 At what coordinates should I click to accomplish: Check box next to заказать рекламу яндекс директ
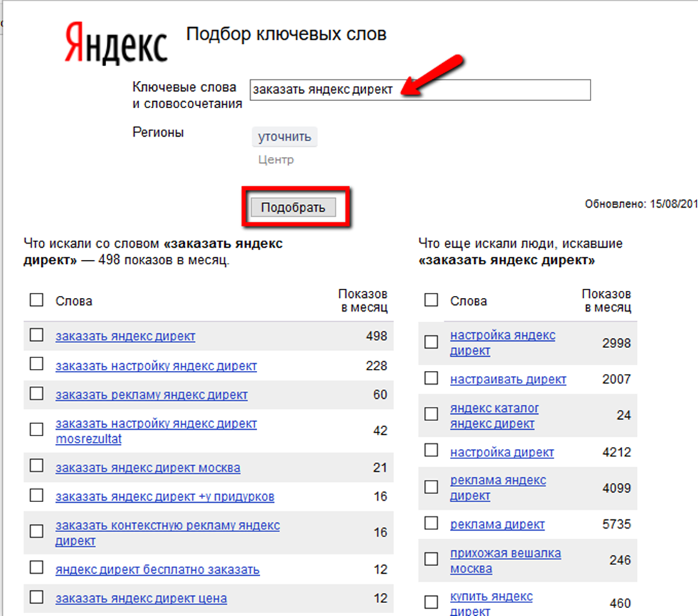pyautogui.click(x=37, y=394)
